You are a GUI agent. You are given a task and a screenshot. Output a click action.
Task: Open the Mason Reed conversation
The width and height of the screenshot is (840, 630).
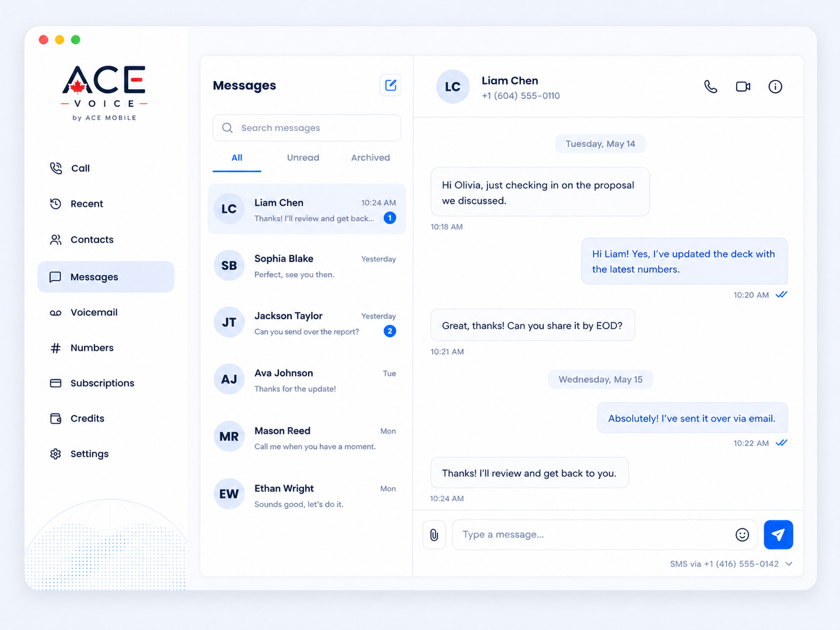tap(307, 437)
